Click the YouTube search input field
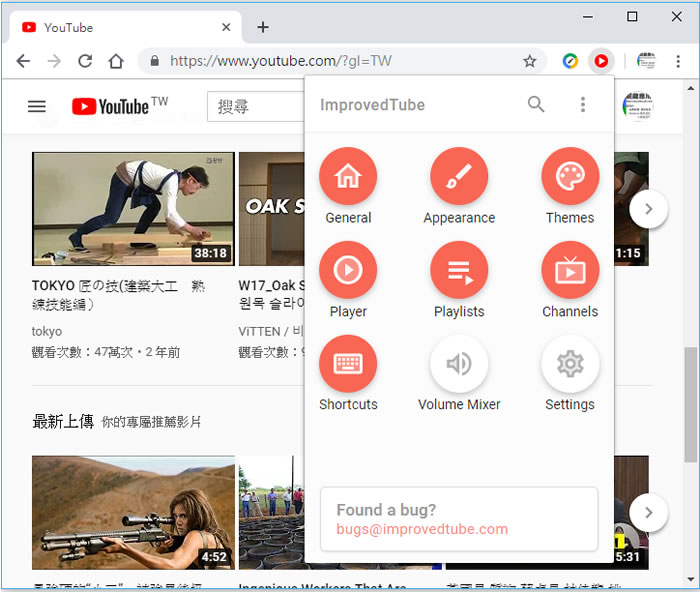Image resolution: width=700 pixels, height=592 pixels. point(255,106)
